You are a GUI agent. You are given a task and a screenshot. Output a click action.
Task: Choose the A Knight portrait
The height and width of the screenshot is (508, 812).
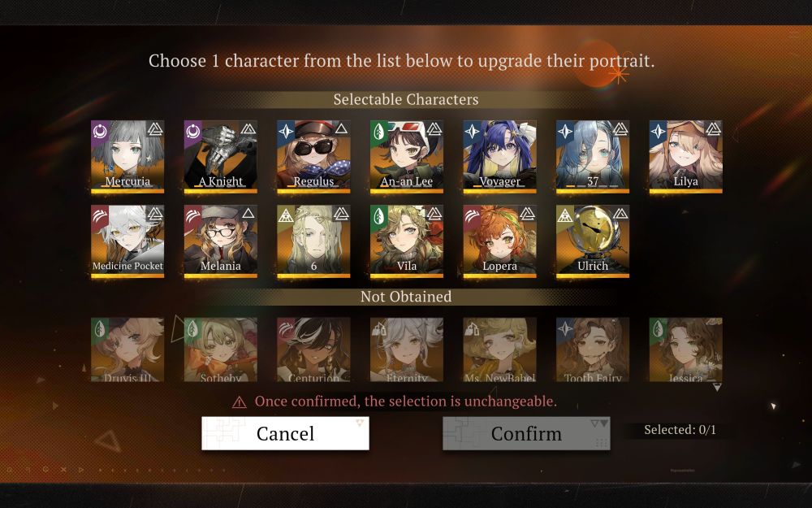[x=221, y=157]
